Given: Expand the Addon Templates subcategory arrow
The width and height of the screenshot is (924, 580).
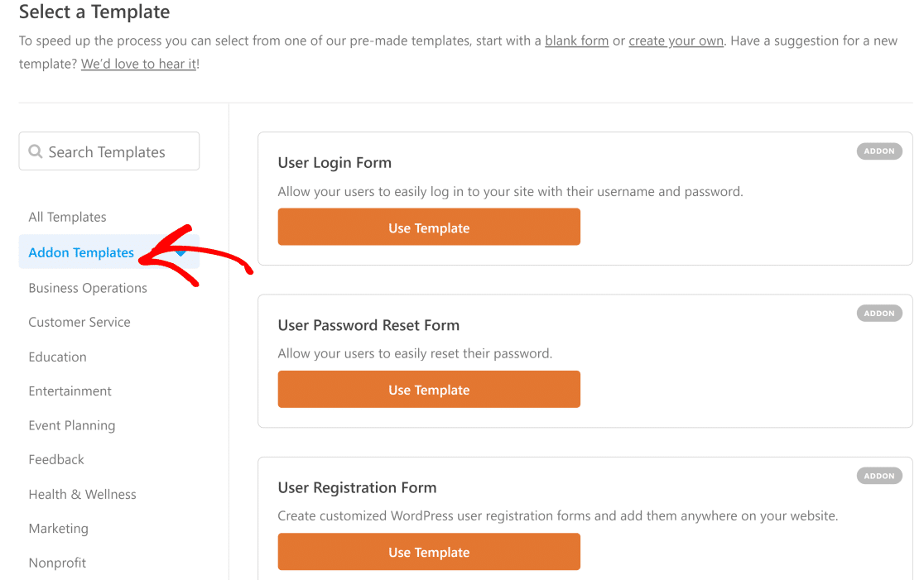Looking at the screenshot, I should pos(180,253).
